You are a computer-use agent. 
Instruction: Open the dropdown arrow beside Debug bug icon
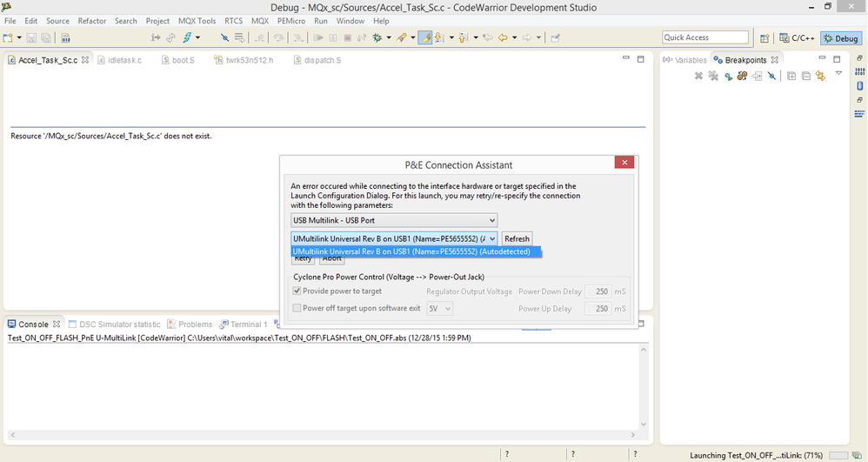[389, 37]
